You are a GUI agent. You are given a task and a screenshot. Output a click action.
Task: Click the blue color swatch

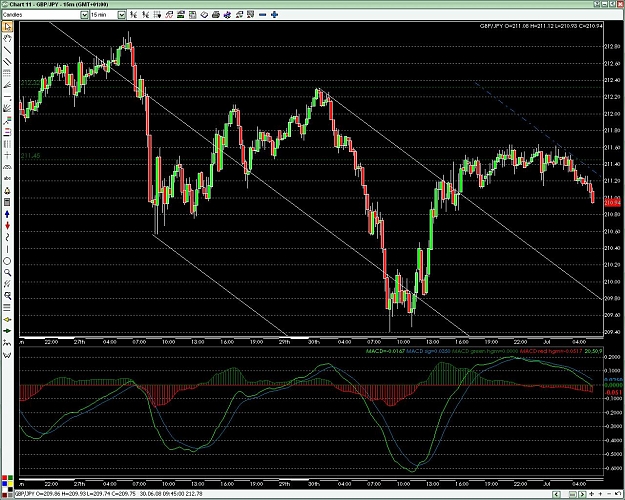(4, 484)
